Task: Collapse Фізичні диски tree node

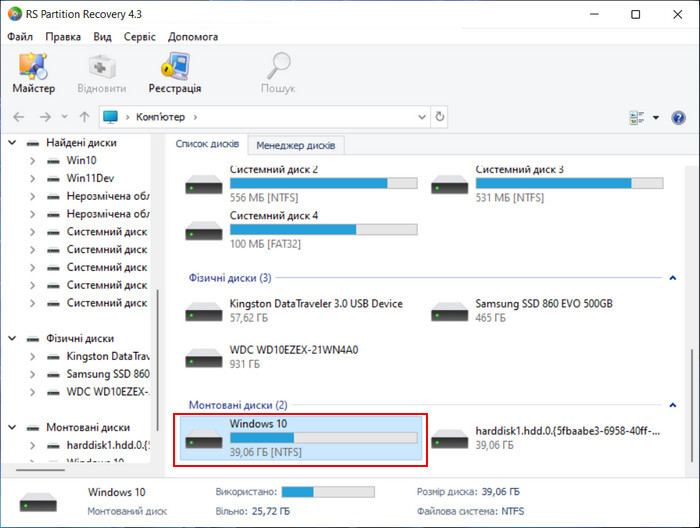Action: pyautogui.click(x=12, y=338)
